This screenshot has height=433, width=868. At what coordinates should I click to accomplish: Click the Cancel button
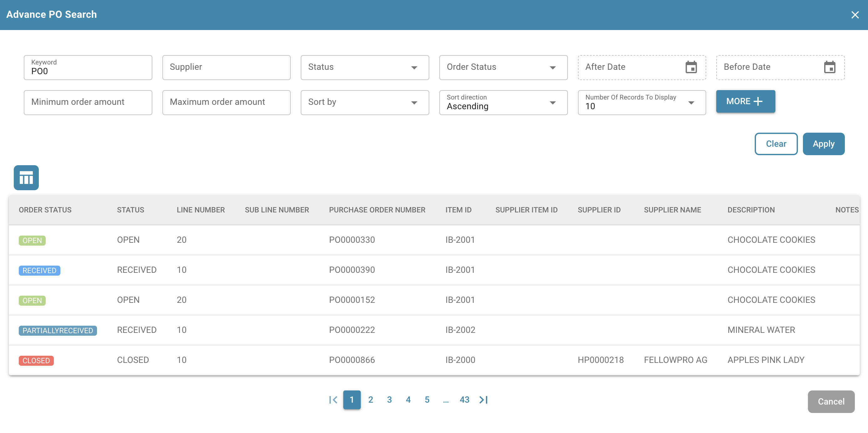830,401
